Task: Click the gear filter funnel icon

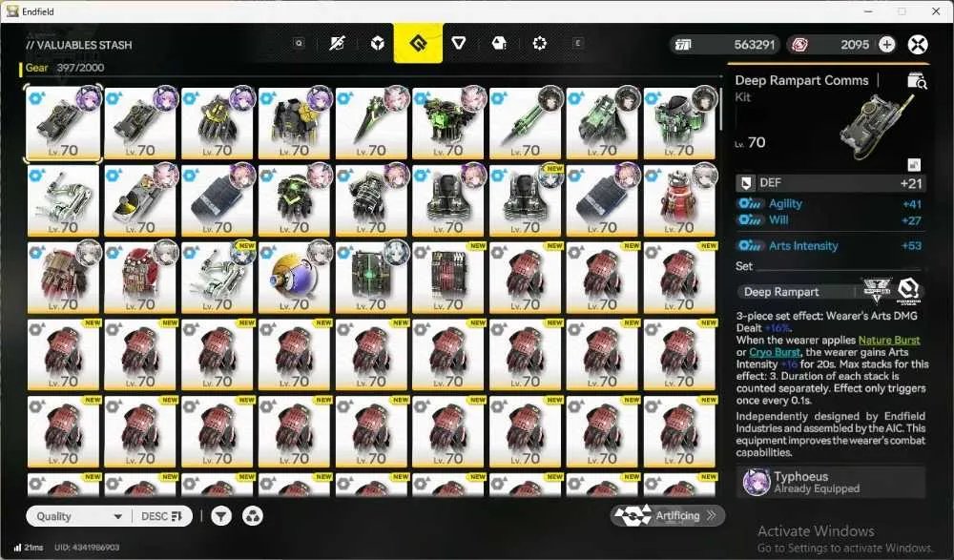Action: click(221, 516)
